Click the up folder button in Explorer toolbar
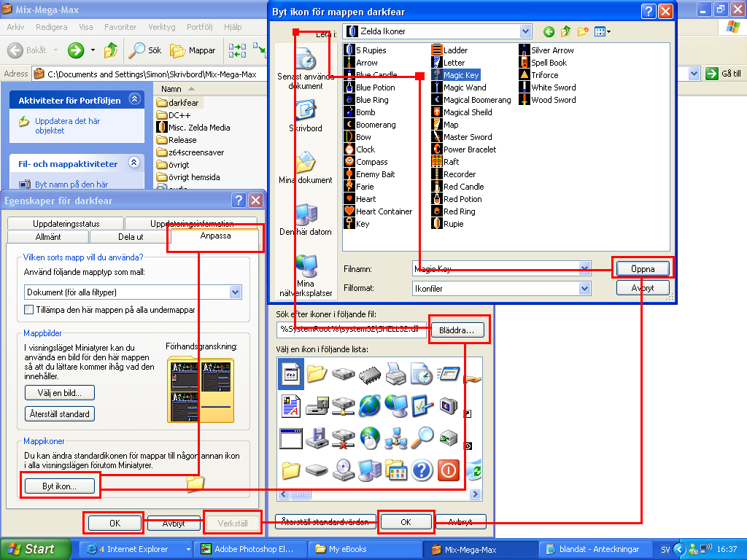The height and width of the screenshot is (560, 747). tap(111, 50)
